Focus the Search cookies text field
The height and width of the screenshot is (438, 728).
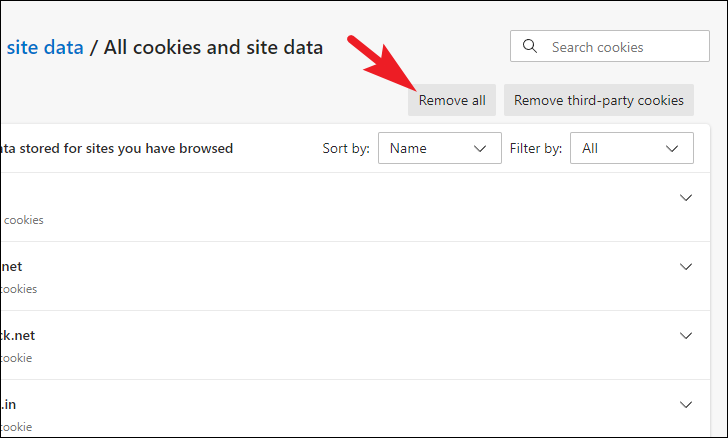pyautogui.click(x=610, y=46)
